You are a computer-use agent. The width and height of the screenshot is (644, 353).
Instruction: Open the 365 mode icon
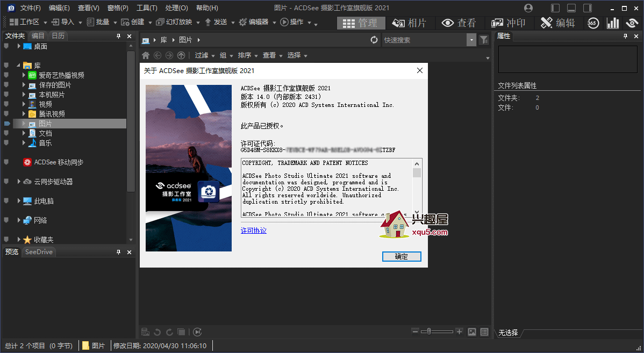(592, 23)
